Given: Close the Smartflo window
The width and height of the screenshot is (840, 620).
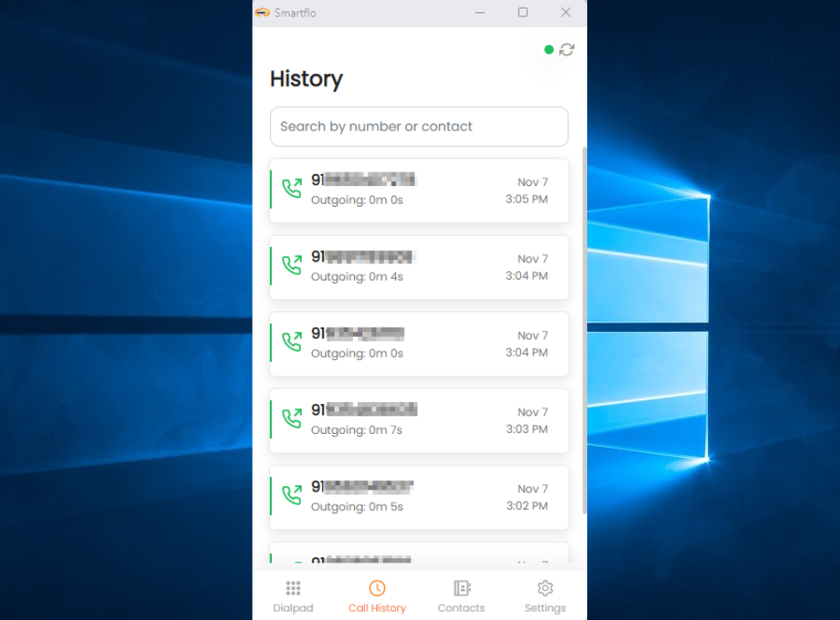Looking at the screenshot, I should click(566, 12).
